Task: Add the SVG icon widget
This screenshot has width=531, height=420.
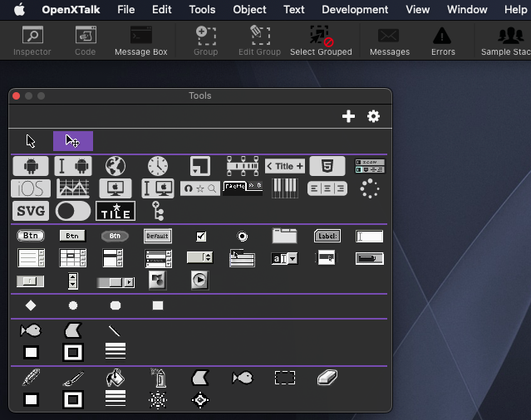Action: pos(31,211)
